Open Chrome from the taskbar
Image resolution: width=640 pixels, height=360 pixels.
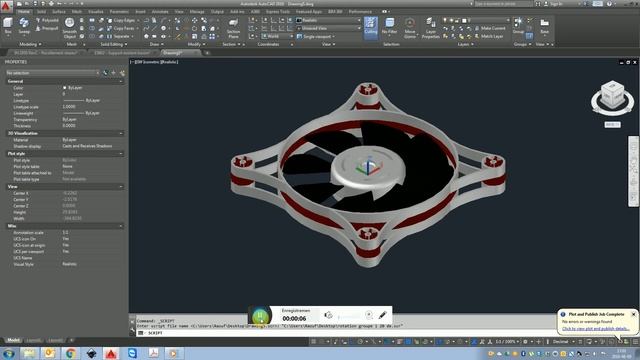point(70,353)
